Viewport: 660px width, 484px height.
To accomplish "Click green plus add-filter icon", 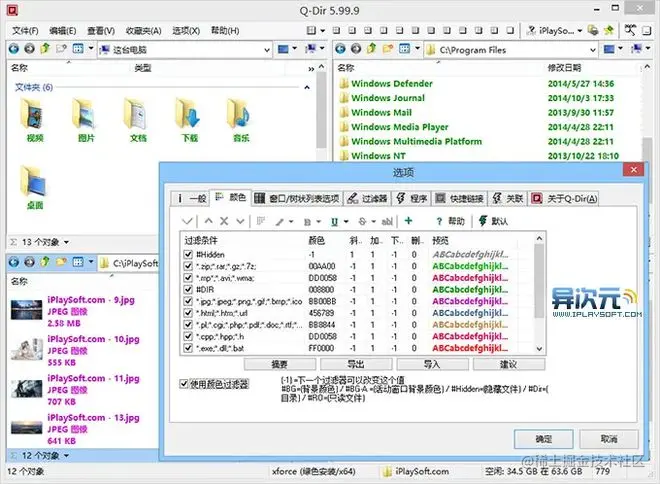I will coord(408,221).
